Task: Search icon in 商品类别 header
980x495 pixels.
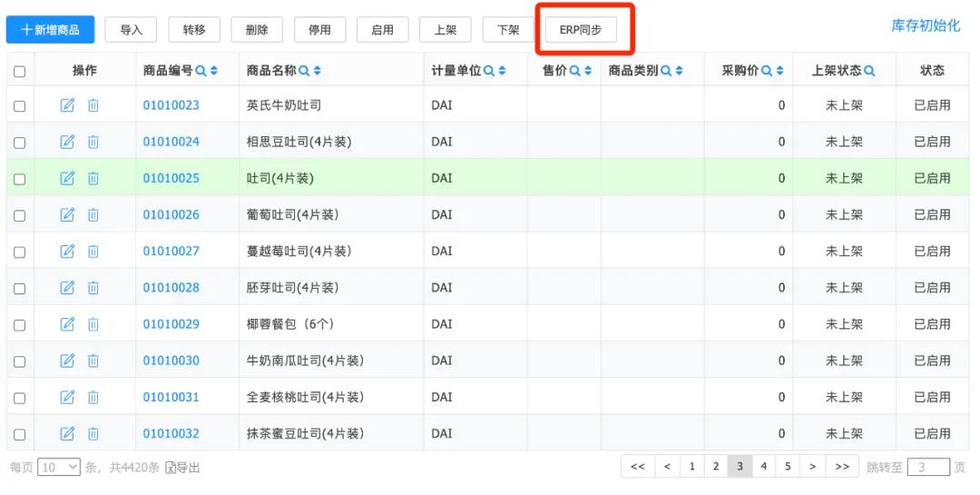Action: pyautogui.click(x=666, y=71)
